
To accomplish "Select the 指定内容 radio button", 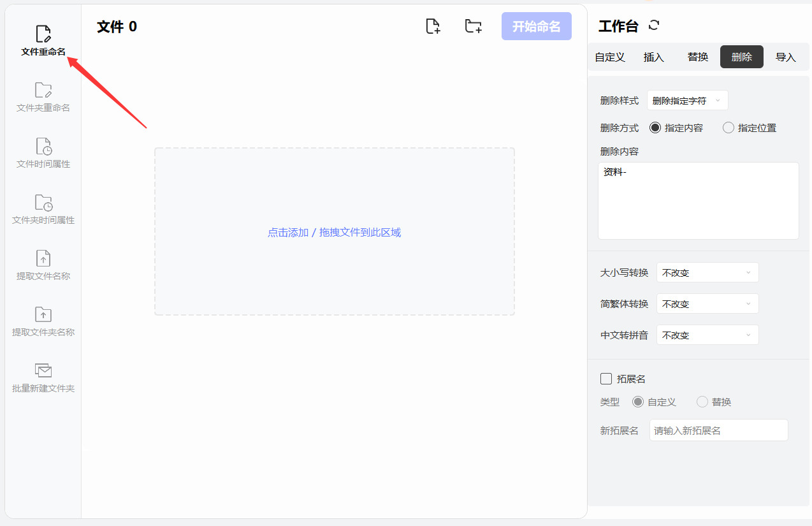I will (655, 128).
